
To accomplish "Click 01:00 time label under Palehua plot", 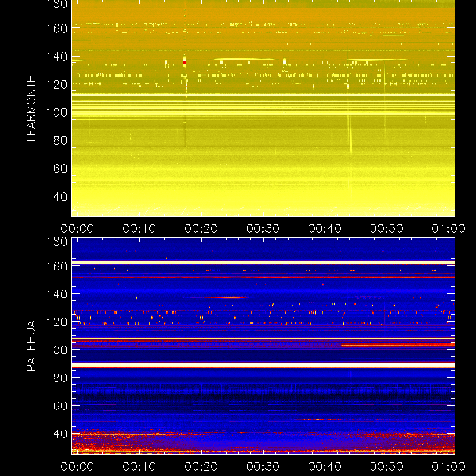I will 449,466.
